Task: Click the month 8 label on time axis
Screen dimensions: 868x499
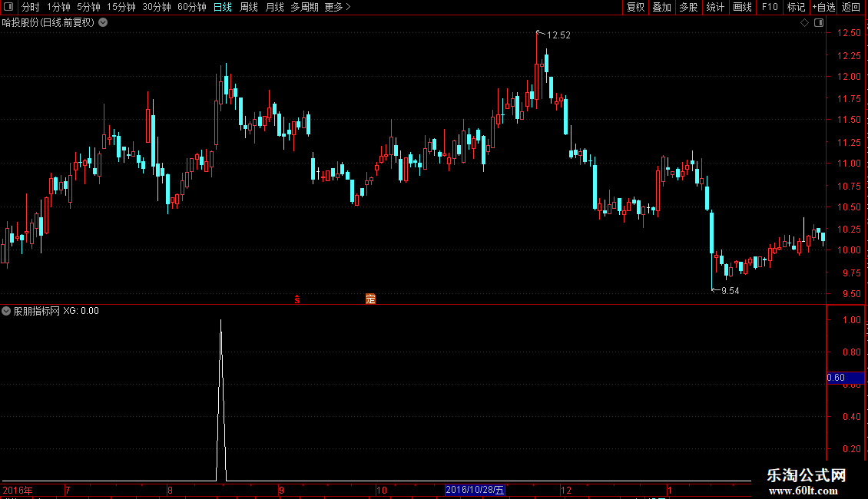Action: 170,491
